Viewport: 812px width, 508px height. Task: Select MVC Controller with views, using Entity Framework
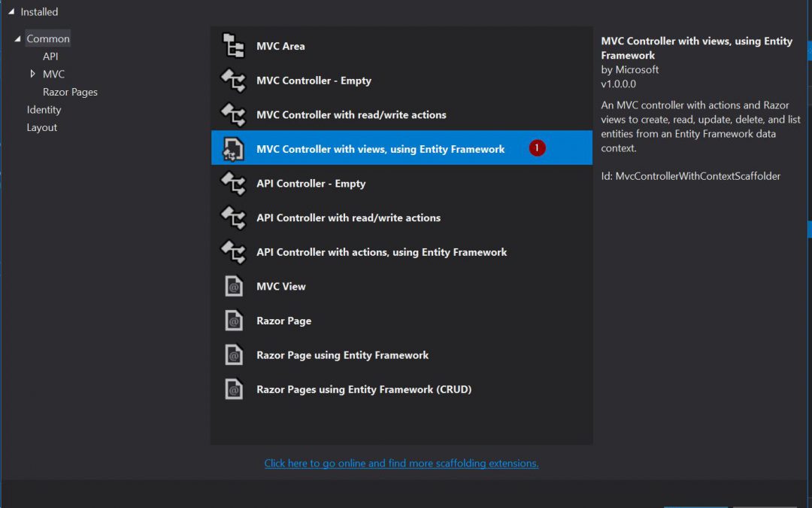[380, 149]
